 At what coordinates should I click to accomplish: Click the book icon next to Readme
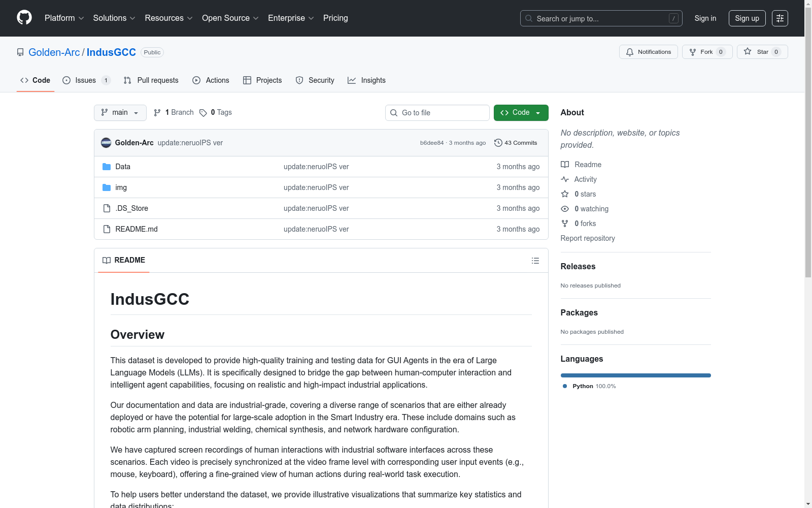(565, 165)
